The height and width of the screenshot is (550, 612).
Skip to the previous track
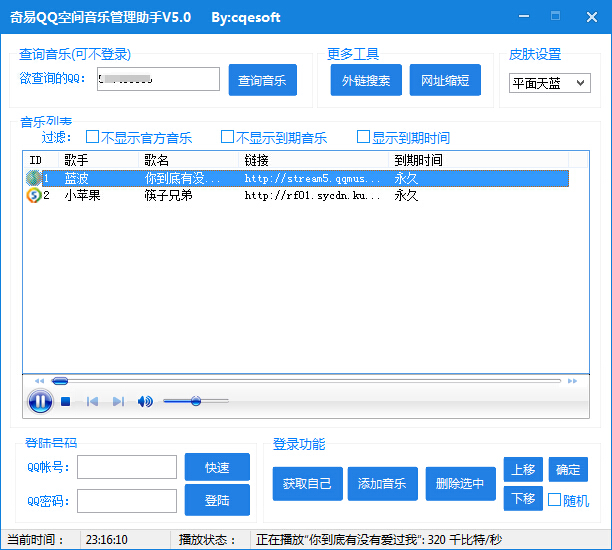click(92, 402)
